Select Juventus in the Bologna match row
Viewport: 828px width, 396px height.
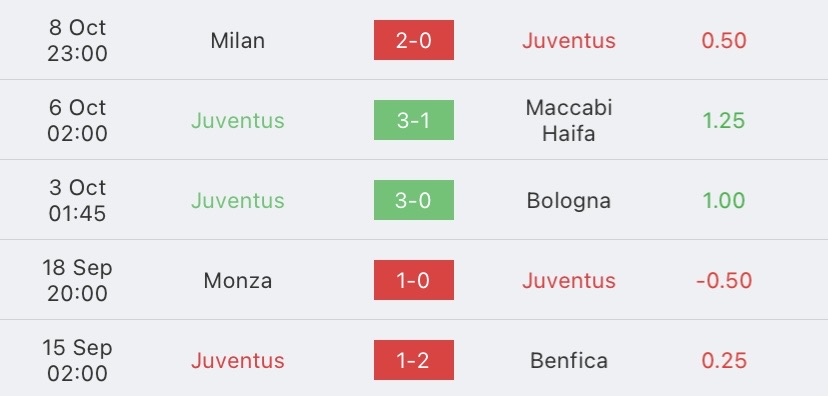pyautogui.click(x=238, y=201)
